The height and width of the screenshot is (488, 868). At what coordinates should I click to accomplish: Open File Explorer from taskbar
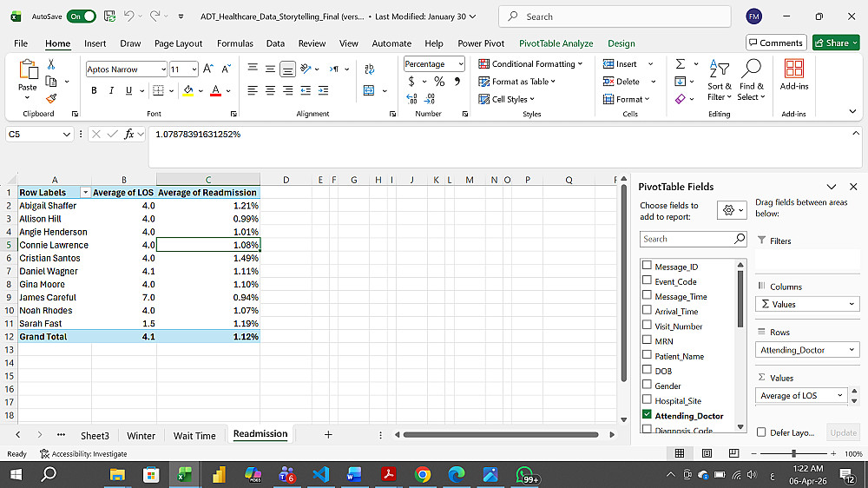pyautogui.click(x=117, y=475)
